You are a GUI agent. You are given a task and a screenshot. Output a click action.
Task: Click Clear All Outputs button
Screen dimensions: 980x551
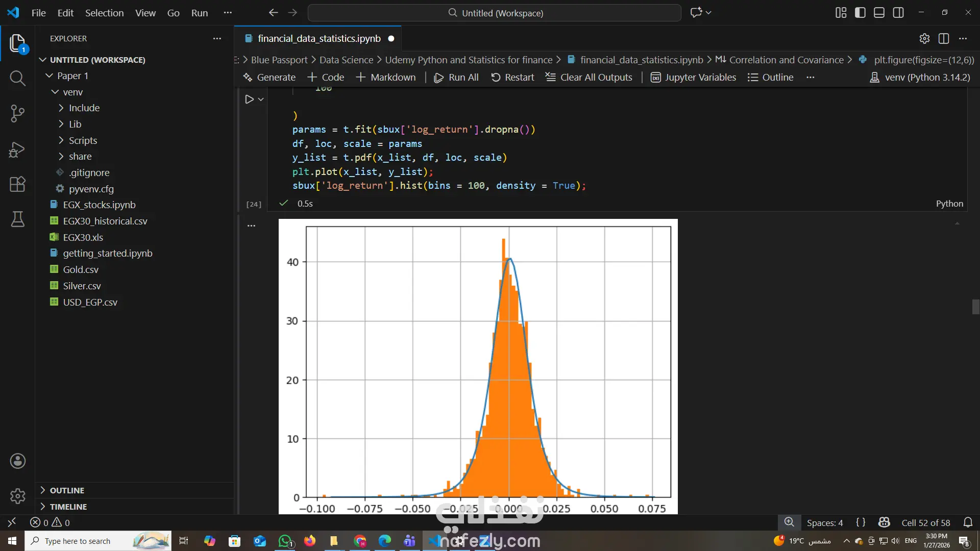tap(589, 78)
